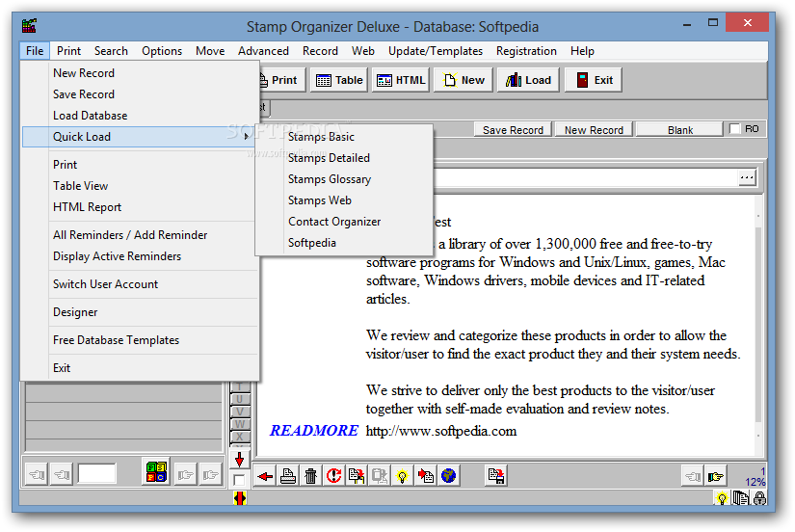795x532 pixels.
Task: Open the Options menu
Action: (162, 51)
